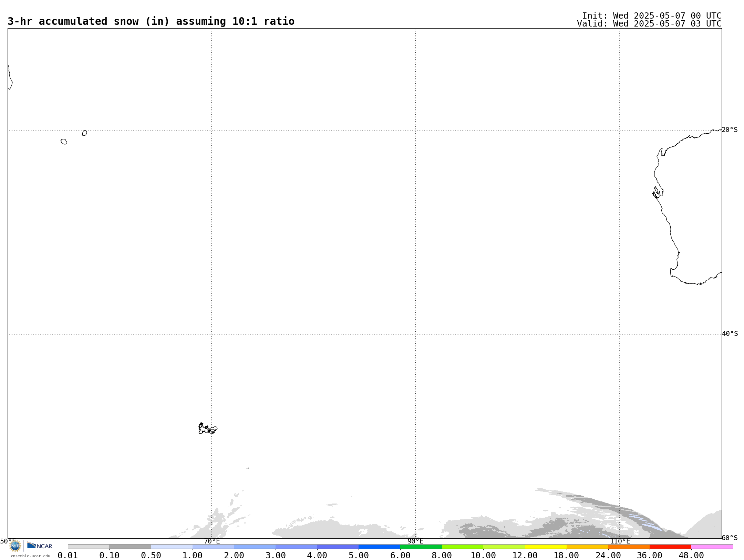Pick the pale blue 0.50–1.00 swatch
Screen dimensions: 744x560
pyautogui.click(x=172, y=547)
